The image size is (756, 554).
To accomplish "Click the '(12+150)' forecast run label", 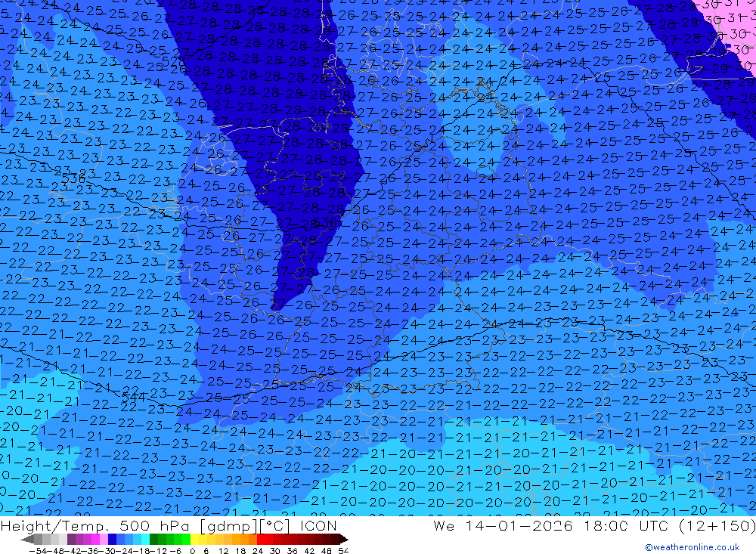I will (x=717, y=525).
